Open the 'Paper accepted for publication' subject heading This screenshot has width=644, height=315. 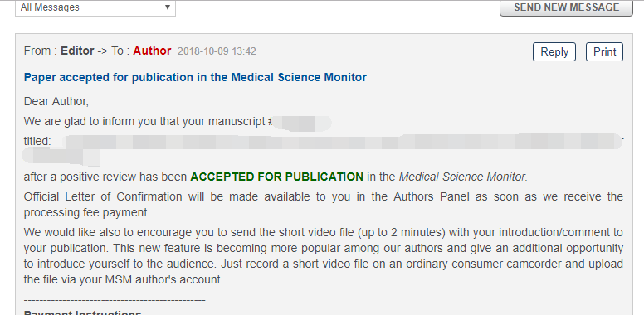click(195, 77)
